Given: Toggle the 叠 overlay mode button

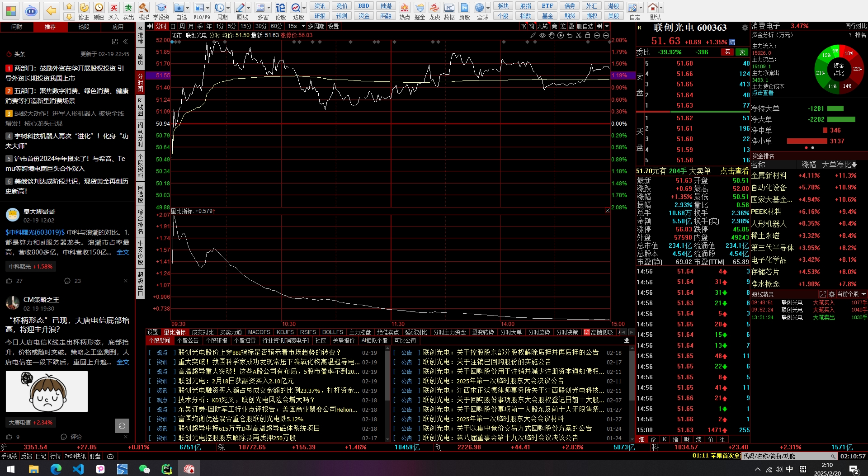Looking at the screenshot, I should (x=571, y=26).
